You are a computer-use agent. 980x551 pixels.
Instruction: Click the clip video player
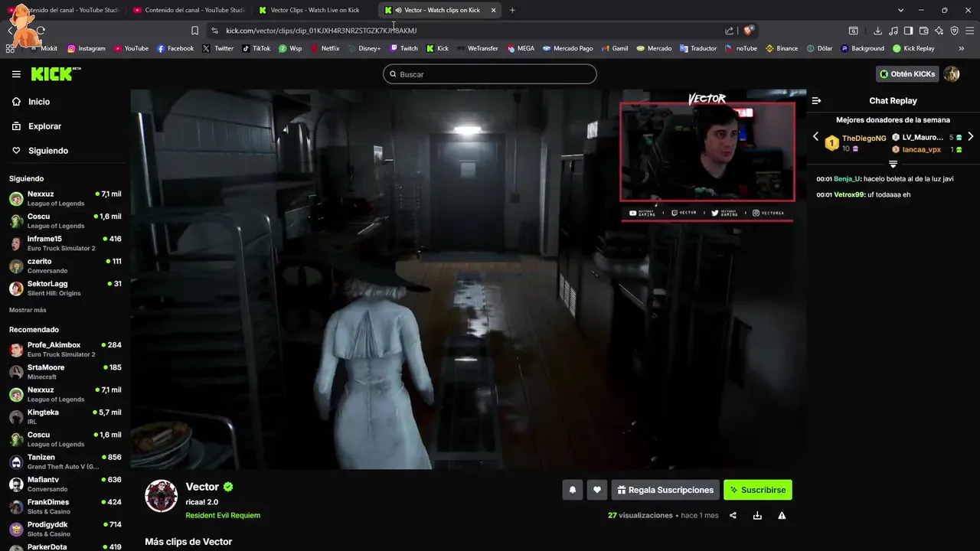[x=468, y=279]
